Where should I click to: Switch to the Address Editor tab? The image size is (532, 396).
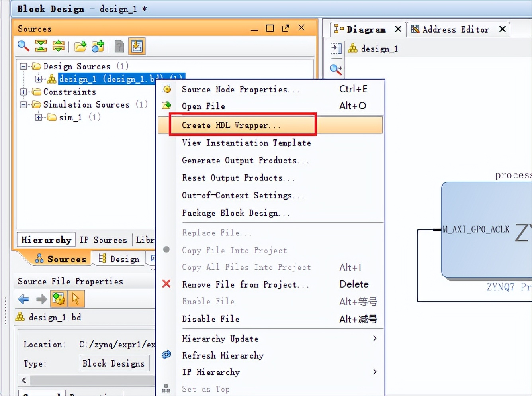click(x=456, y=29)
